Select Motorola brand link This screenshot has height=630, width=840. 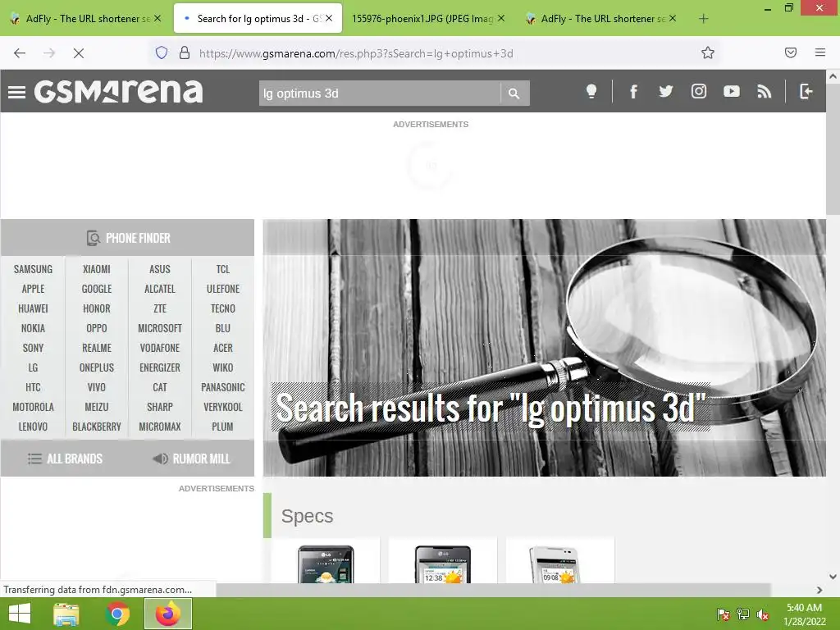(x=33, y=407)
